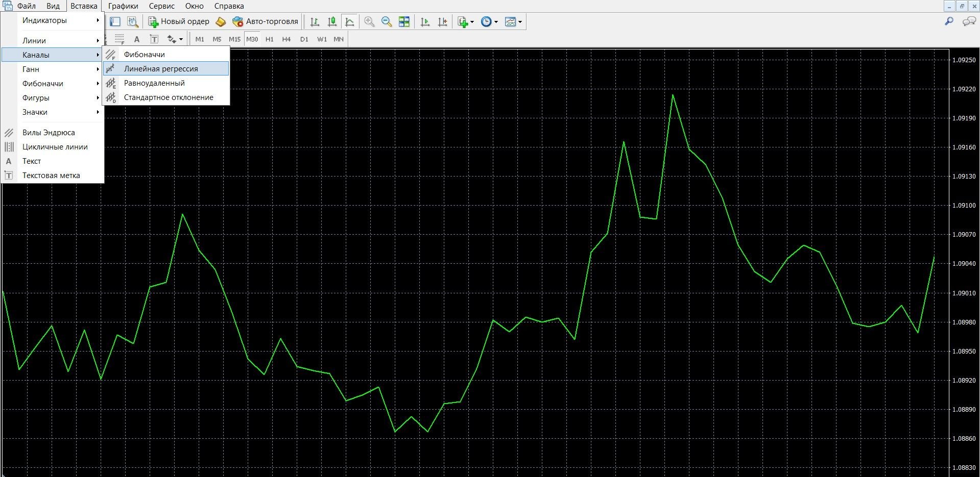Click the search magnifier icon
This screenshot has height=477, width=980.
tap(949, 21)
